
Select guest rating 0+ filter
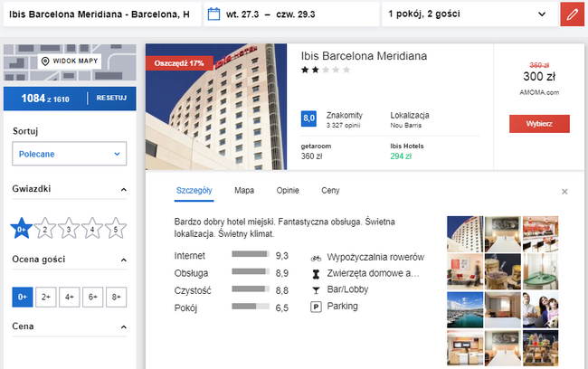pos(23,297)
